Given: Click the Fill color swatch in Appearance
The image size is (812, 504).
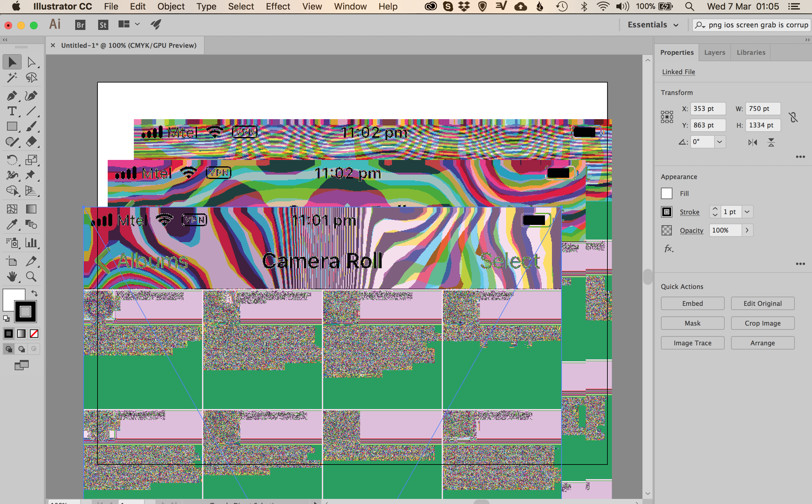Looking at the screenshot, I should pos(666,194).
